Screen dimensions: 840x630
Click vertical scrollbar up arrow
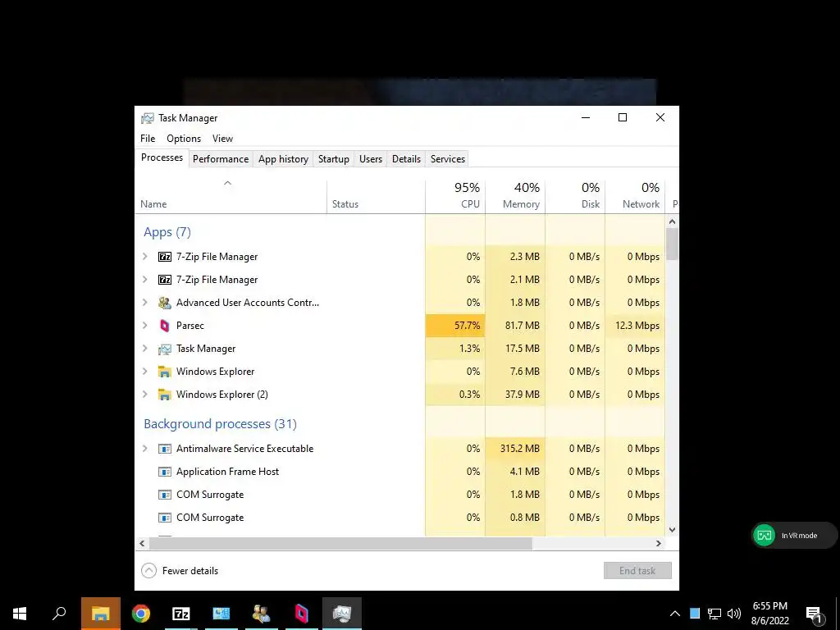pyautogui.click(x=673, y=221)
